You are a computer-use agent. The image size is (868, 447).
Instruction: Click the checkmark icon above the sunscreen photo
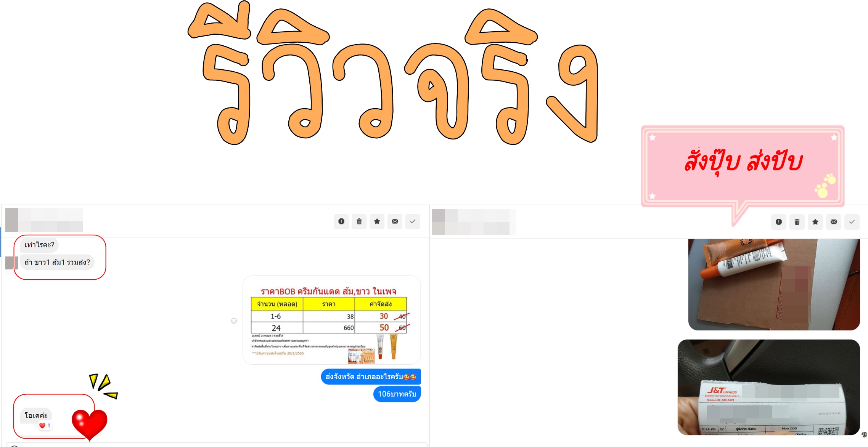coord(852,222)
